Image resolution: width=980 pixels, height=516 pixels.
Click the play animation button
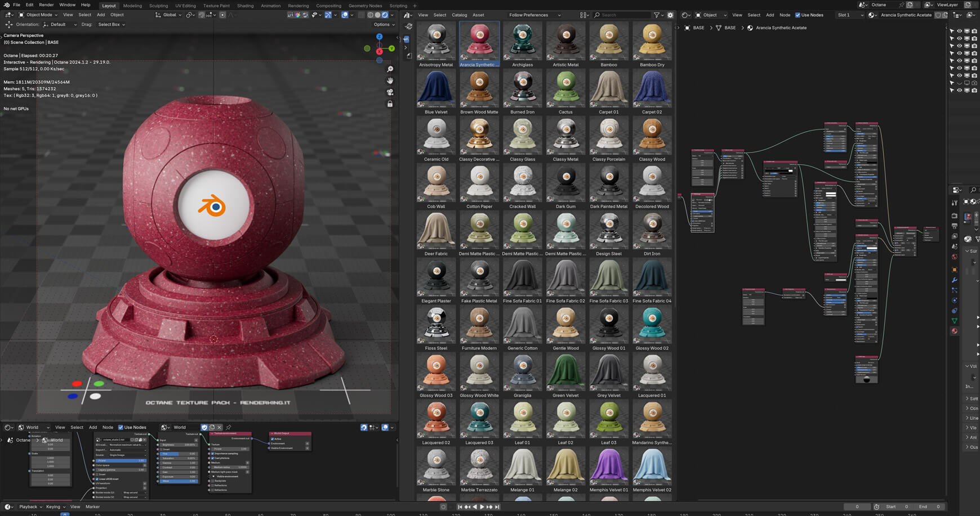click(482, 507)
